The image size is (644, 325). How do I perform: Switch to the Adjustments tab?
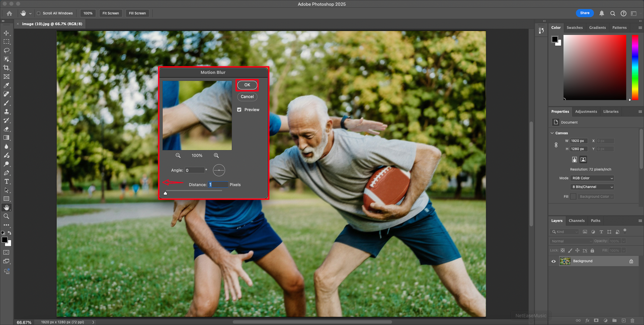[586, 111]
